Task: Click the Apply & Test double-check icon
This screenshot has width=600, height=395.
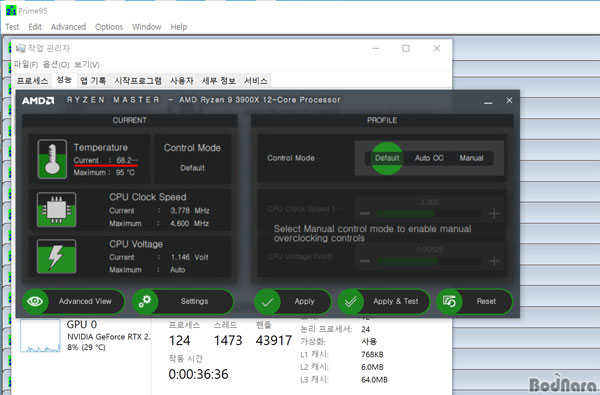Action: 351,302
